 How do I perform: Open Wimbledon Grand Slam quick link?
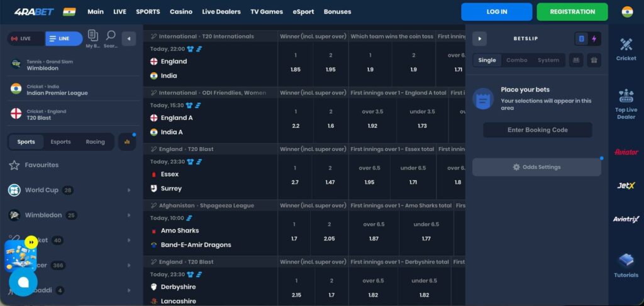tap(74, 65)
